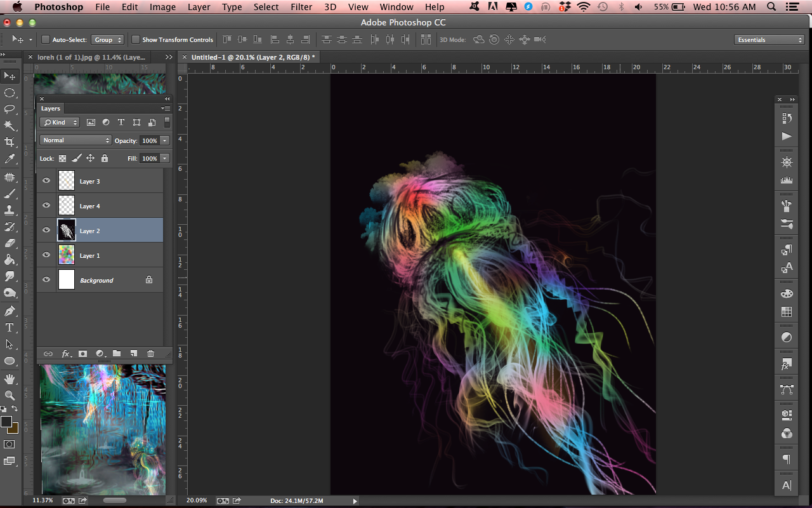
Task: Add a layer mask icon
Action: point(82,354)
